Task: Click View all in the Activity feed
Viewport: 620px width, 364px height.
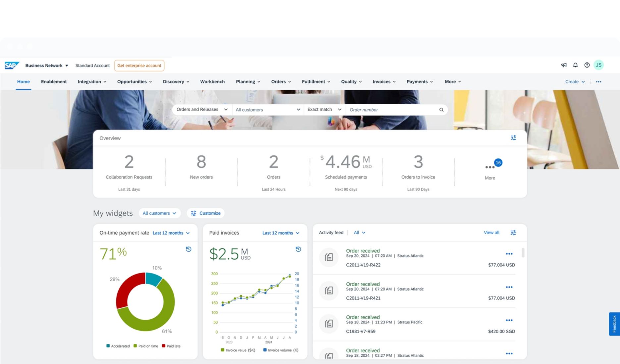Action: pyautogui.click(x=491, y=233)
